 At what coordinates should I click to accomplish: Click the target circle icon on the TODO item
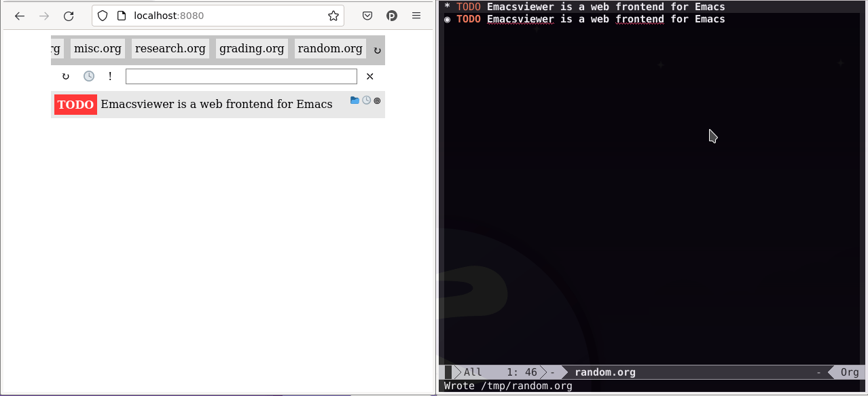click(x=378, y=101)
